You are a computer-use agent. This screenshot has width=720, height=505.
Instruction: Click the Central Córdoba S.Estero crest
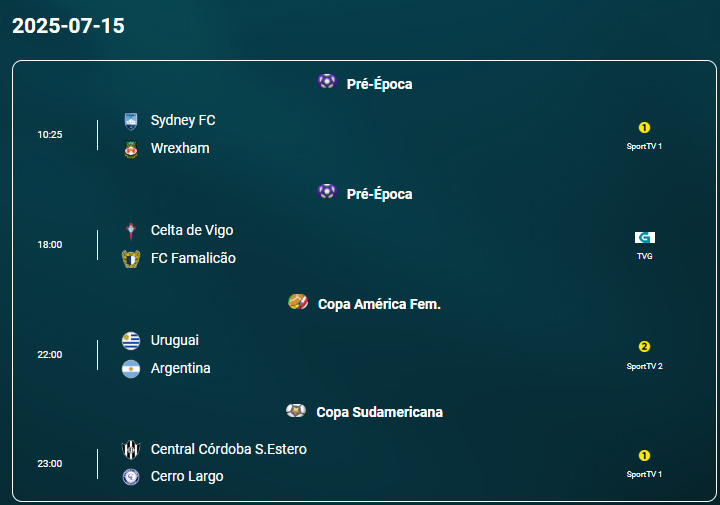[131, 450]
